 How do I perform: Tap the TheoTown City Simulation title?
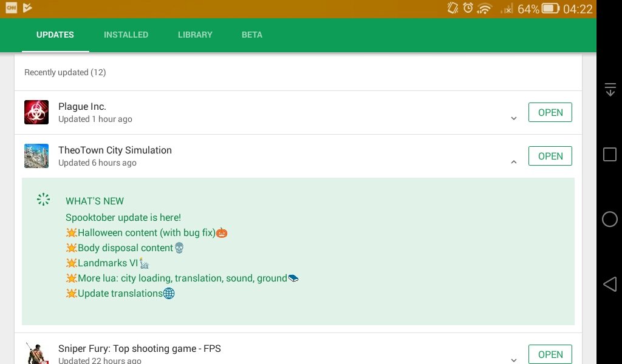115,150
